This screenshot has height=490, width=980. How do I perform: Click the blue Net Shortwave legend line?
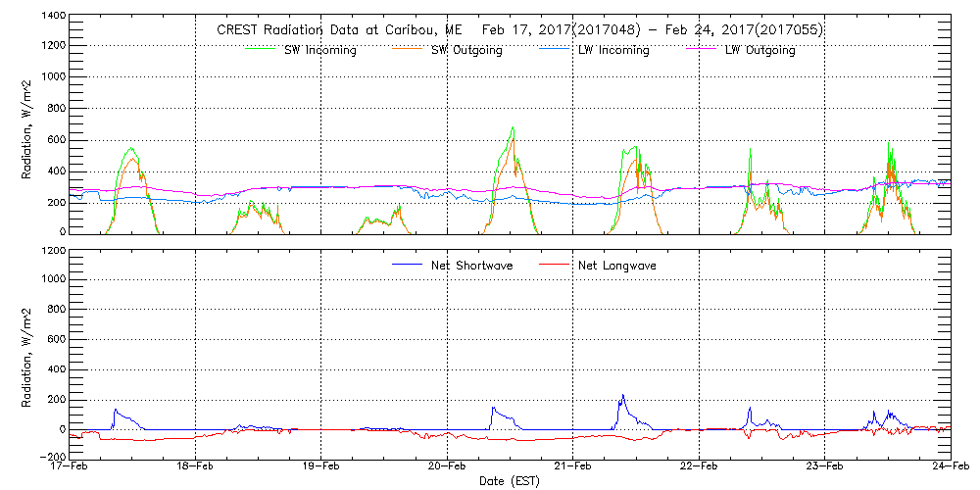408,264
